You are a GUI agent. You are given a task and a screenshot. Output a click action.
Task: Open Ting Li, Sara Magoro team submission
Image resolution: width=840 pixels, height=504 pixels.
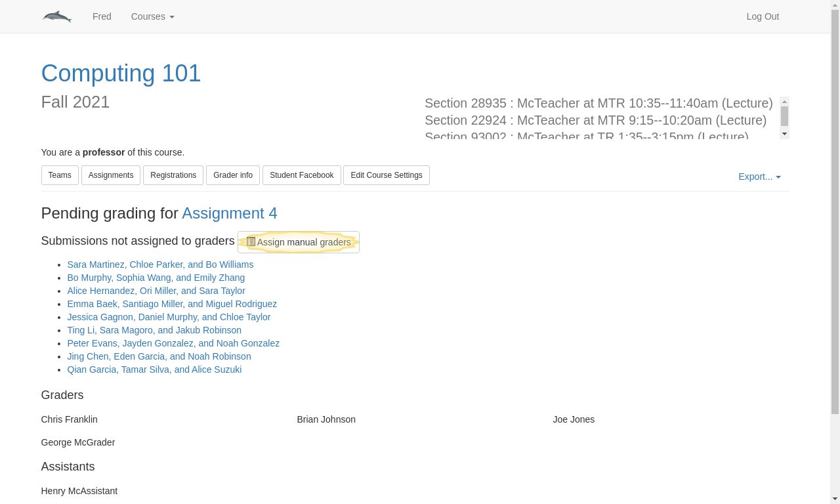coord(154,330)
